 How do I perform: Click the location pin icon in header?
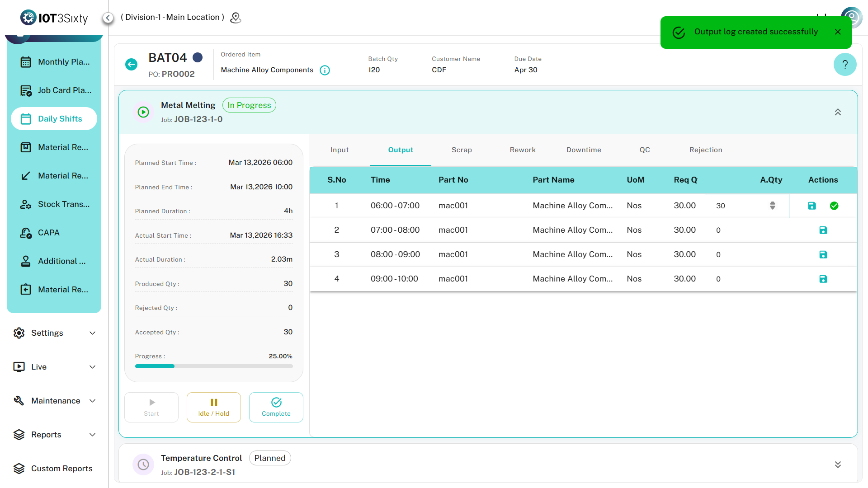pyautogui.click(x=236, y=18)
